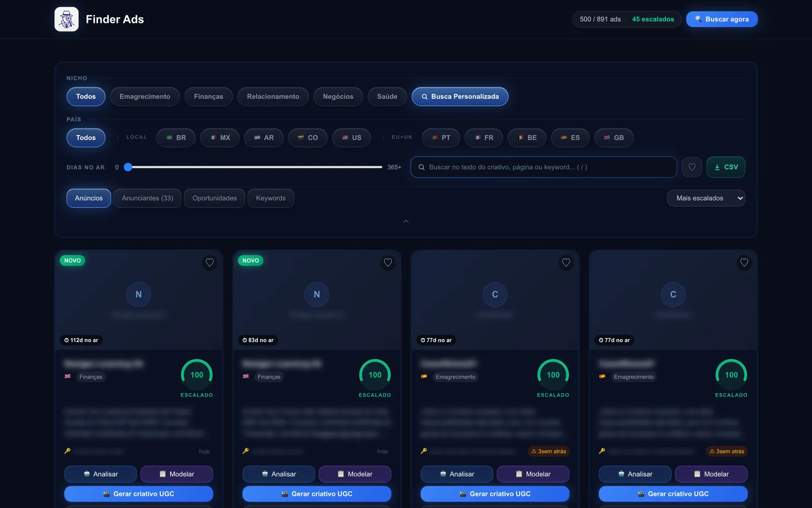
Task: Toggle favorites filter heart beside search box
Action: pyautogui.click(x=692, y=167)
